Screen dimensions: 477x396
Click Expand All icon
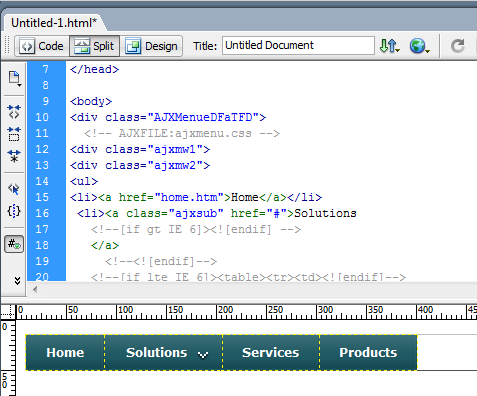14,156
